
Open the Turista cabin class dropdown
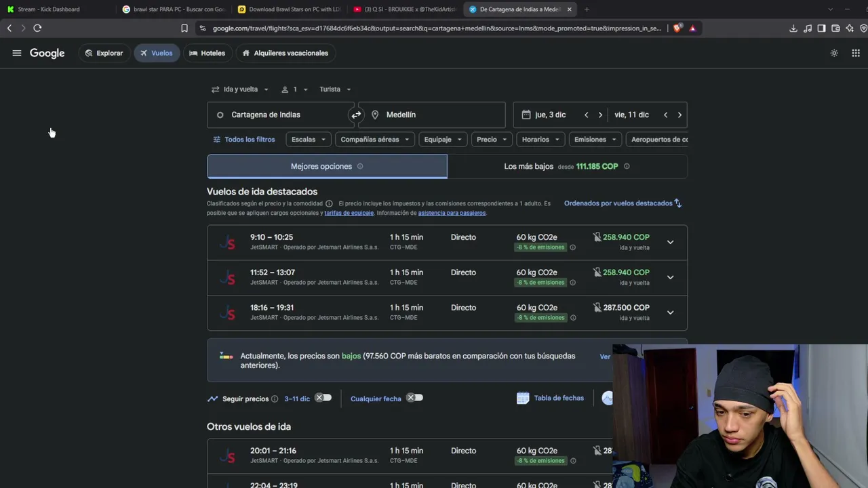(x=336, y=89)
